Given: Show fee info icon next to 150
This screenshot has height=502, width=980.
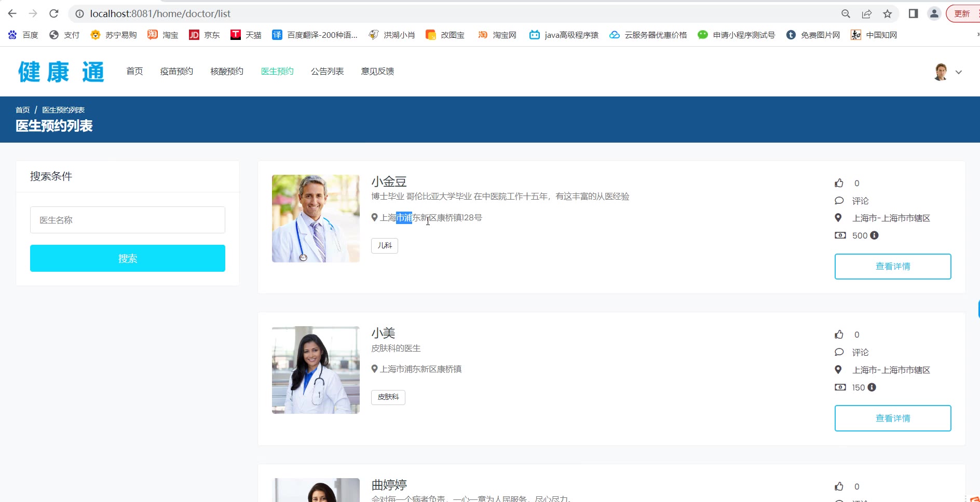Looking at the screenshot, I should point(872,387).
